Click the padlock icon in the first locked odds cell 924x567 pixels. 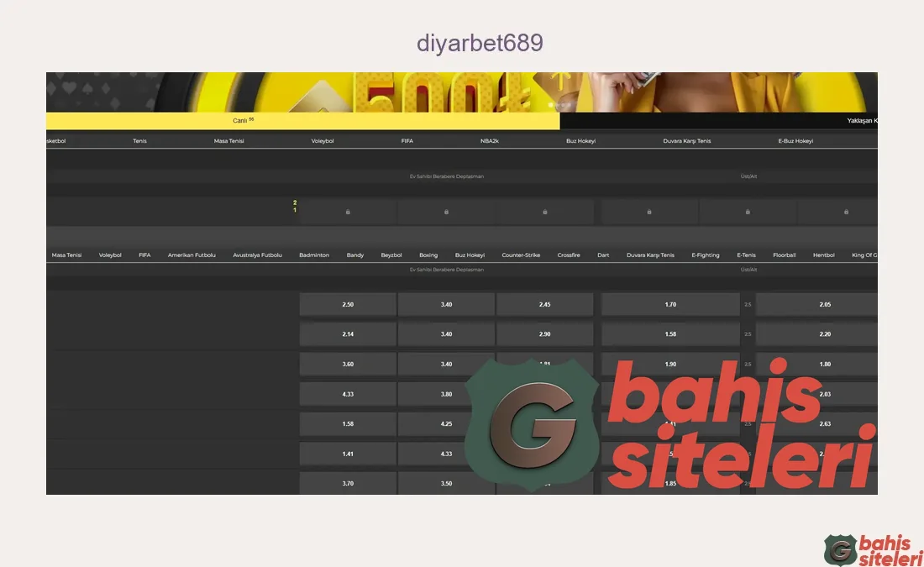(x=347, y=212)
